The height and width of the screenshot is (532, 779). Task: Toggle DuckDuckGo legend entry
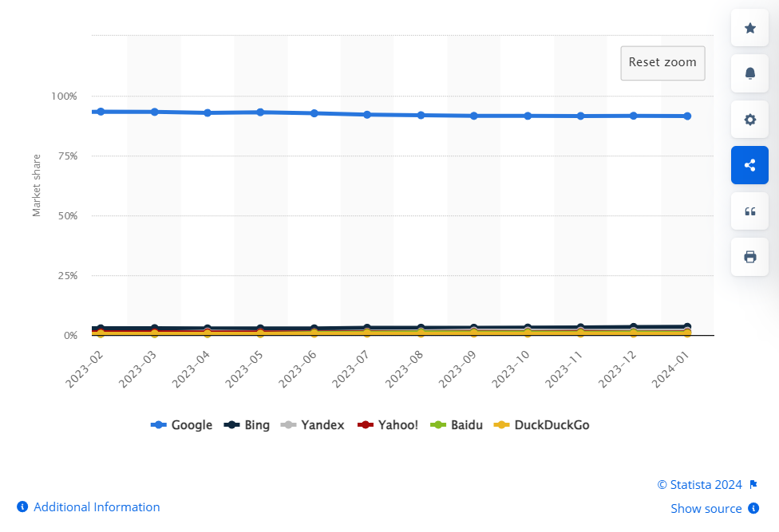[x=543, y=425]
